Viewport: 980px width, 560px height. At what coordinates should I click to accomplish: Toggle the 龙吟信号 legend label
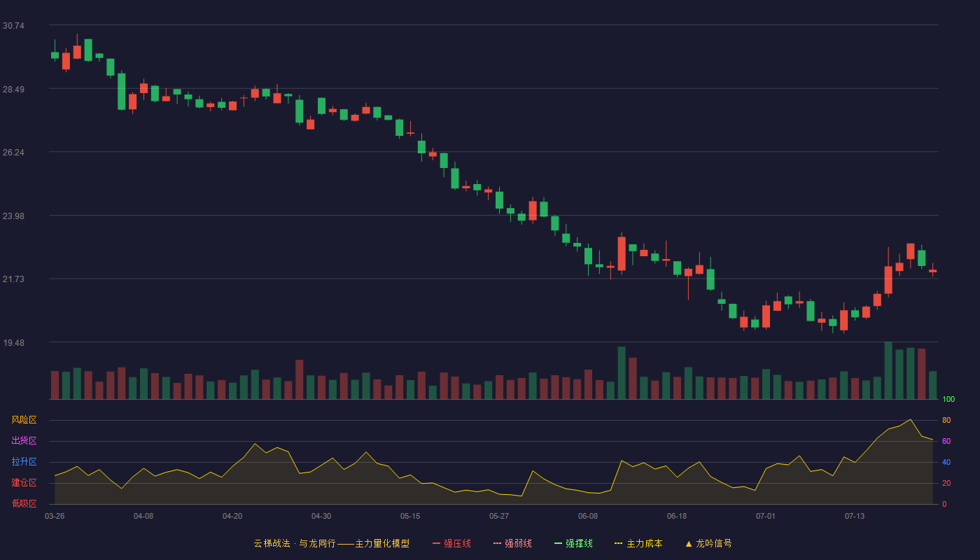click(714, 543)
